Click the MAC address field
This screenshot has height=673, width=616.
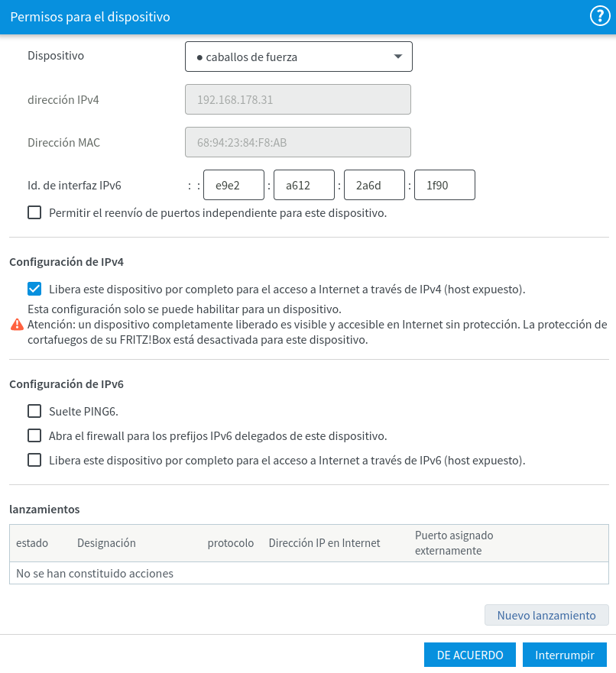pyautogui.click(x=298, y=142)
